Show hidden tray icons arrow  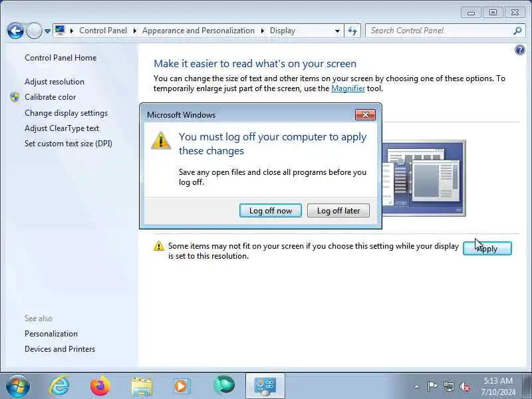click(x=417, y=386)
